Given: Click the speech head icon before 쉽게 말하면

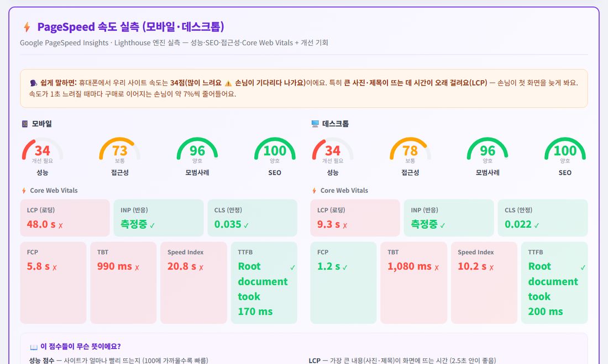Looking at the screenshot, I should [33, 83].
